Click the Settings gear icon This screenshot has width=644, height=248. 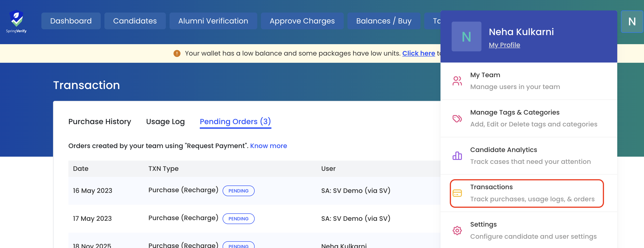(457, 230)
